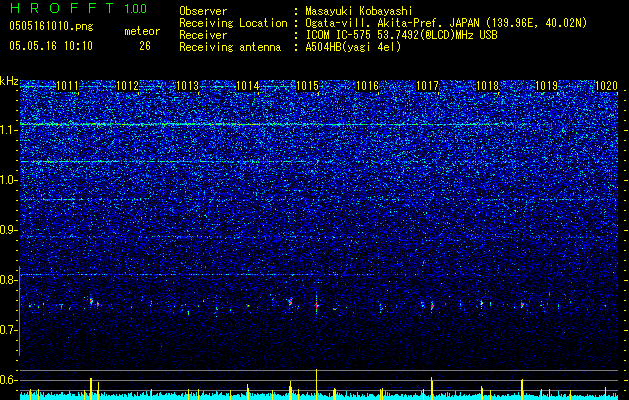Click the 1019 time marker
This screenshot has width=629, height=400.
(x=547, y=86)
